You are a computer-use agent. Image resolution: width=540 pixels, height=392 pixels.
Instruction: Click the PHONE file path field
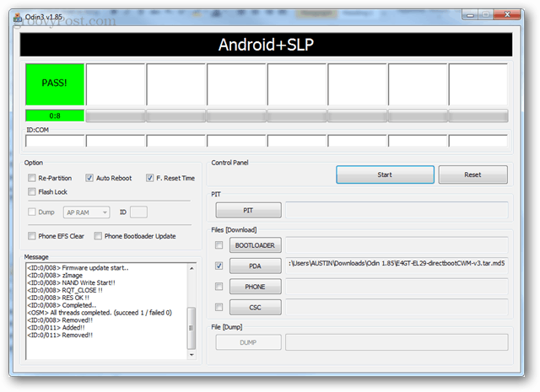(397, 287)
